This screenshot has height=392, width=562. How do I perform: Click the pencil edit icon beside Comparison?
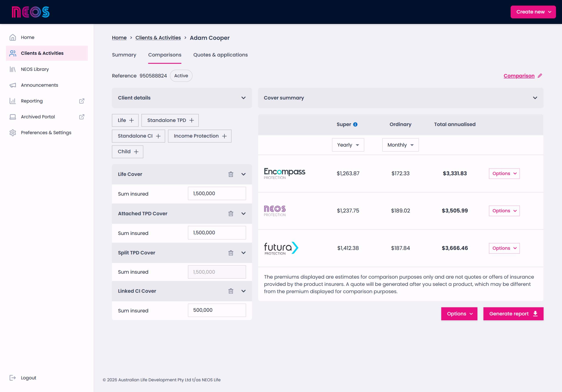click(540, 76)
